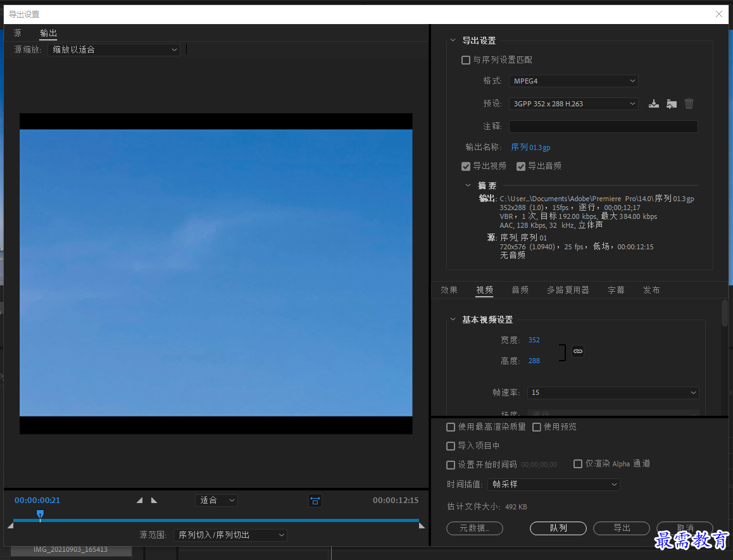Click the 导出 button
Screen dimensions: 733x560
pos(621,528)
